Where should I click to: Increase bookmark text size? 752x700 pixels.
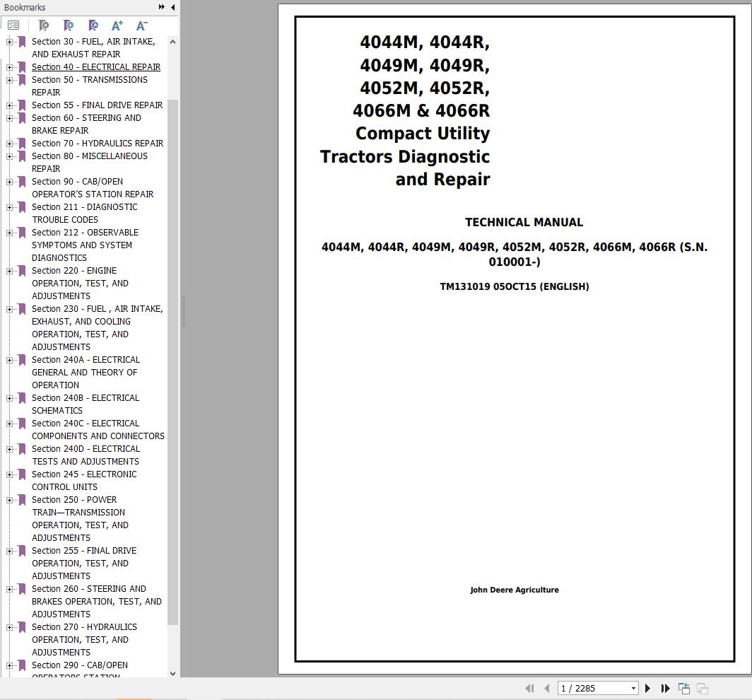click(117, 25)
